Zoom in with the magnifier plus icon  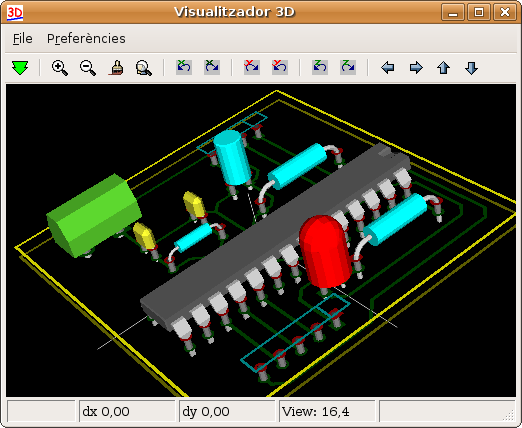pyautogui.click(x=60, y=68)
